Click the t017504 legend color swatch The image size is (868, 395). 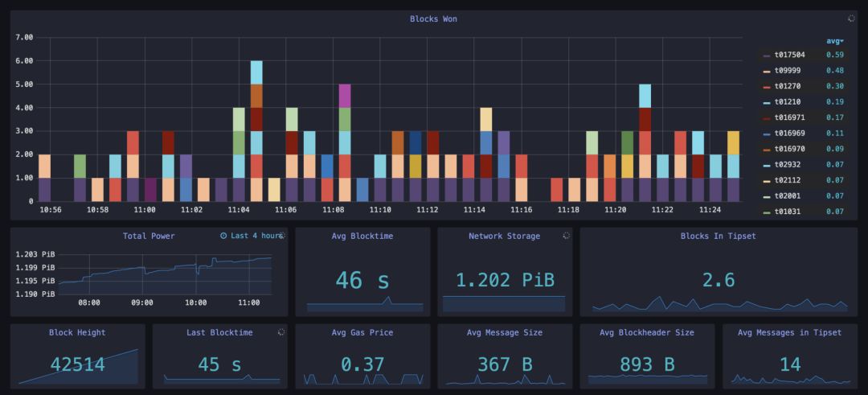pos(767,56)
